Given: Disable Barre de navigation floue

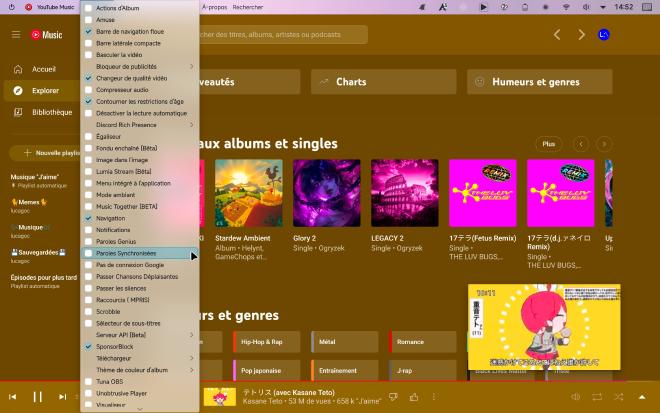Looking at the screenshot, I should point(88,32).
